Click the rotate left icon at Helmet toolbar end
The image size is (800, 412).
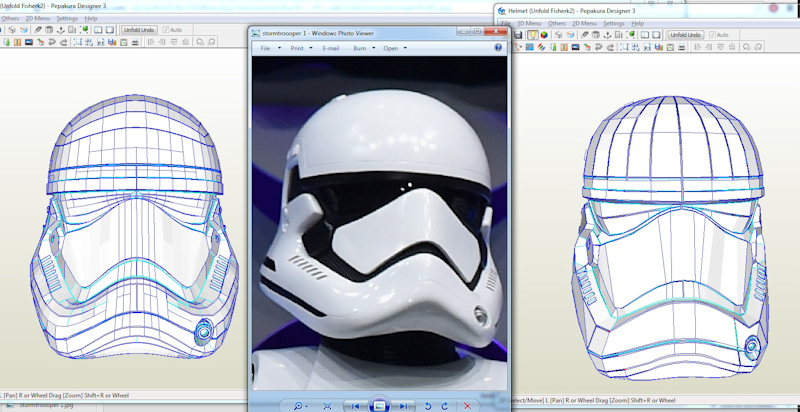click(746, 47)
